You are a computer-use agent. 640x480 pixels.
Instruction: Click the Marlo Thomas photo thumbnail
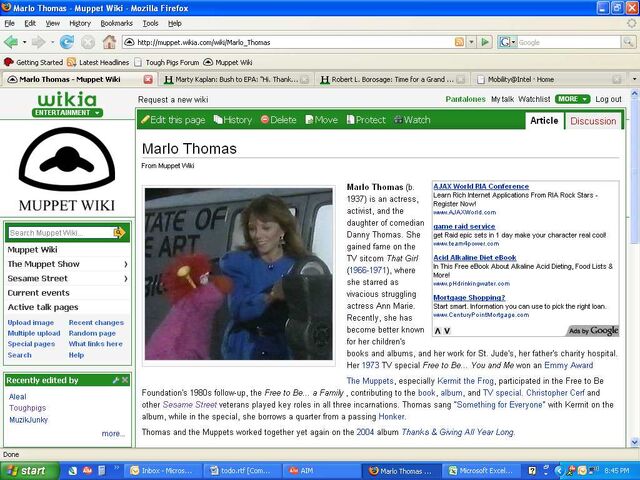[239, 274]
